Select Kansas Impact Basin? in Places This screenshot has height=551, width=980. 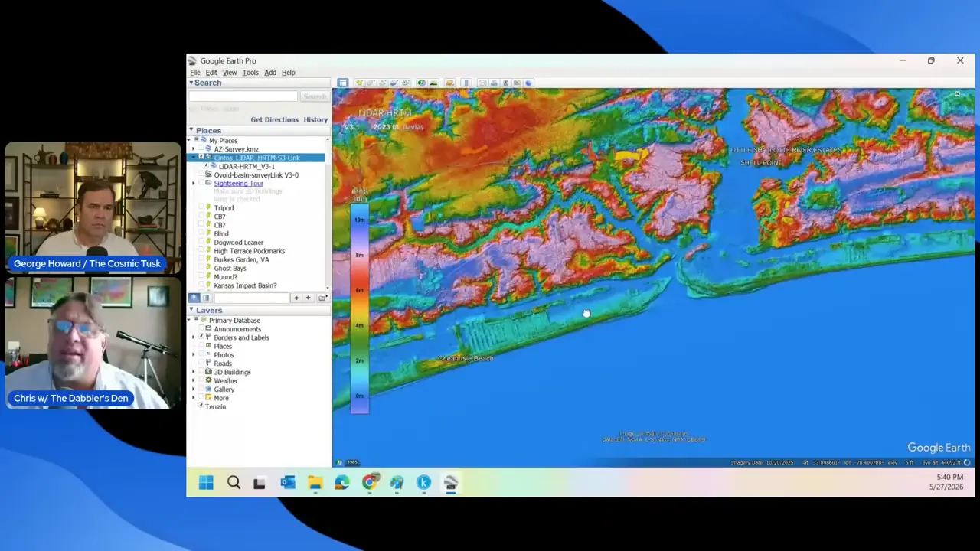tap(245, 285)
